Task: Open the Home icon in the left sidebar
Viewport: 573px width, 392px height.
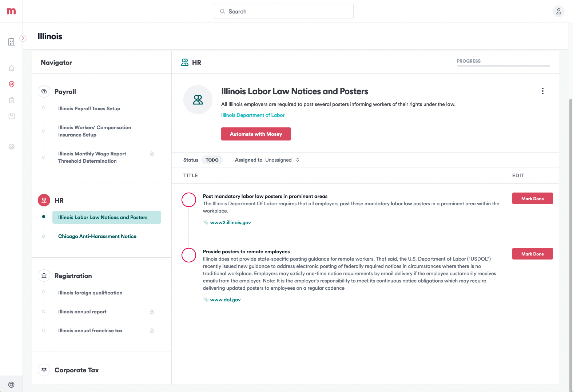Action: (11, 68)
